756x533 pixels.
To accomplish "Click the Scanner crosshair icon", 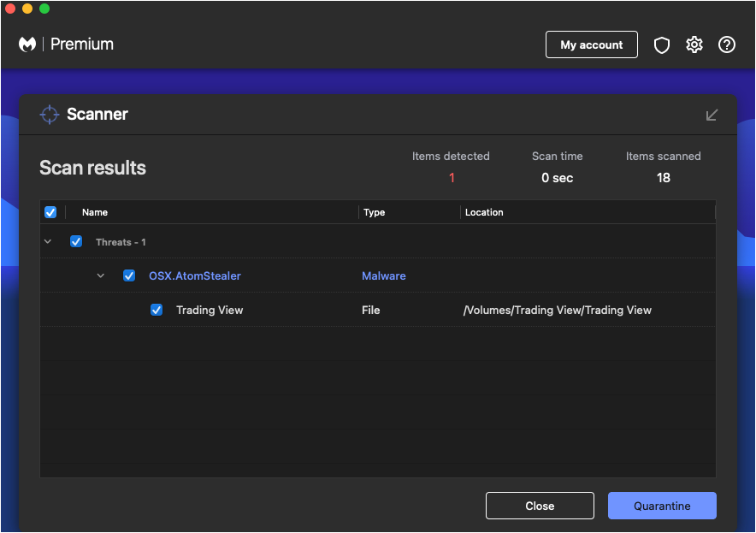I will tap(50, 115).
